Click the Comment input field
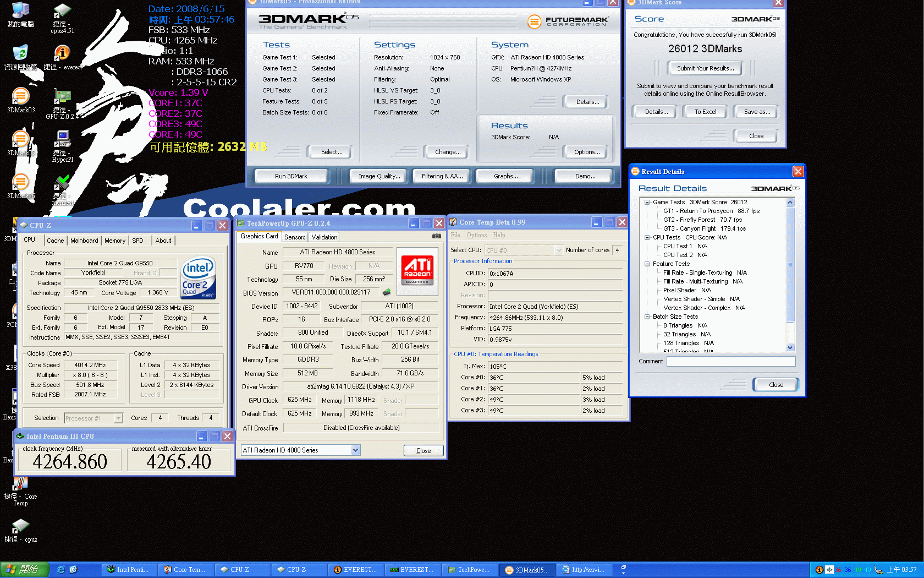 pos(731,361)
